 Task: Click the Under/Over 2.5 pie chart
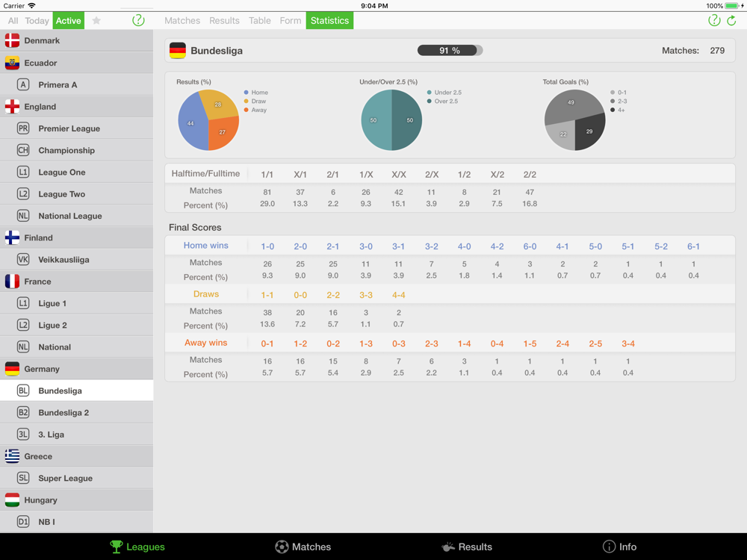[x=391, y=120]
